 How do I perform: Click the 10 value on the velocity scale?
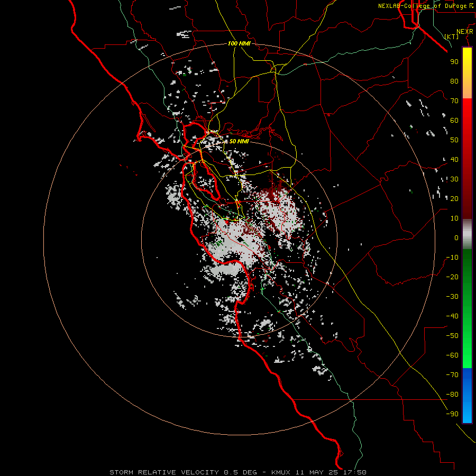tap(454, 218)
